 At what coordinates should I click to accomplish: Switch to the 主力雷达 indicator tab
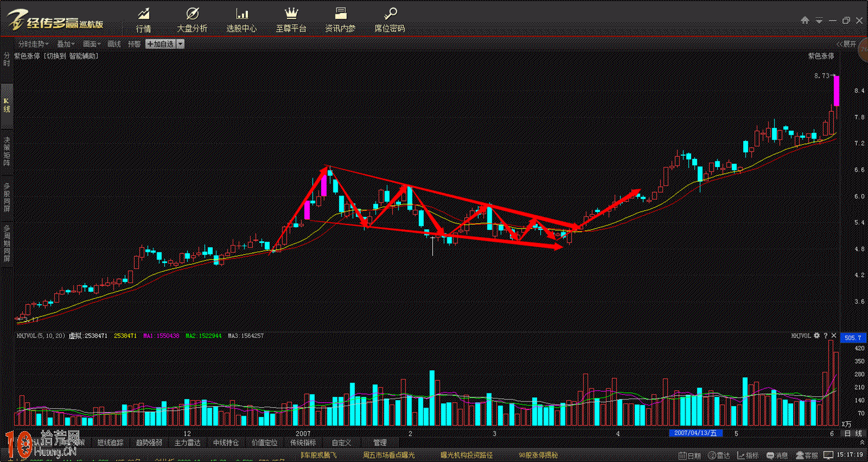(x=189, y=443)
